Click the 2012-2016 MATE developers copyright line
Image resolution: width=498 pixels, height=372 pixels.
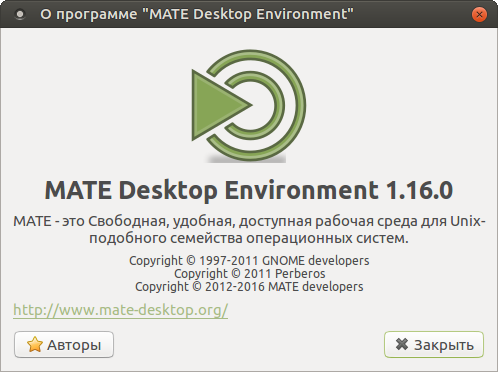click(249, 287)
